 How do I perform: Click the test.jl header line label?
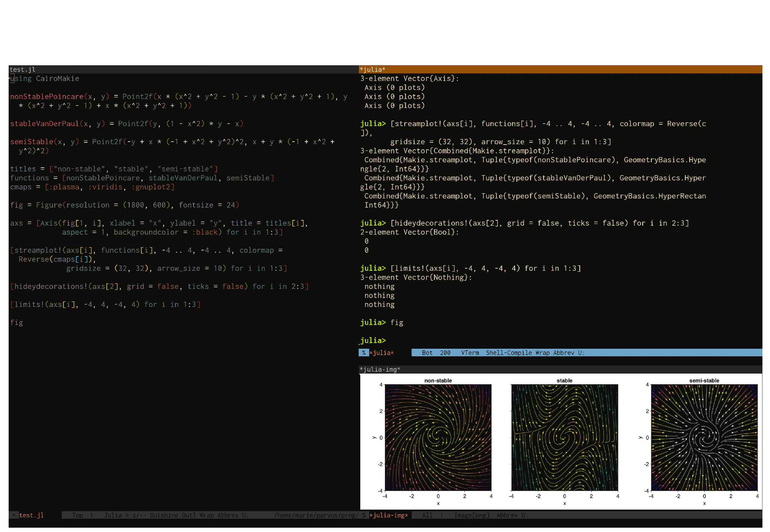pyautogui.click(x=22, y=69)
